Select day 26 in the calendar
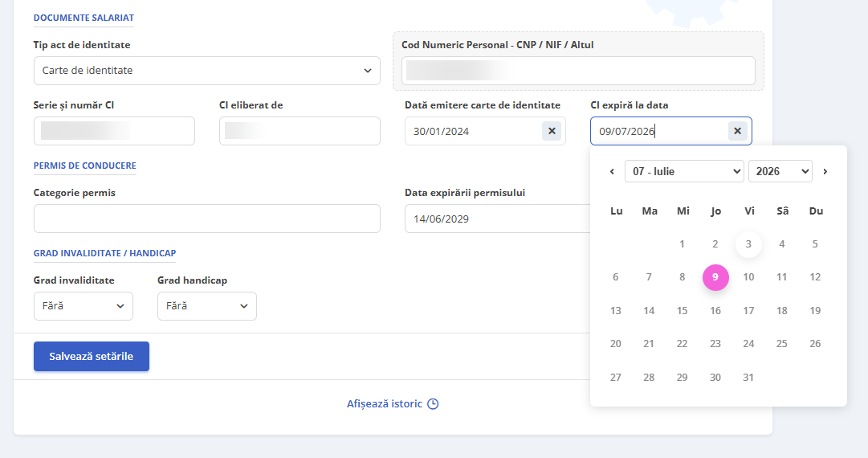Image resolution: width=868 pixels, height=458 pixels. [x=815, y=344]
